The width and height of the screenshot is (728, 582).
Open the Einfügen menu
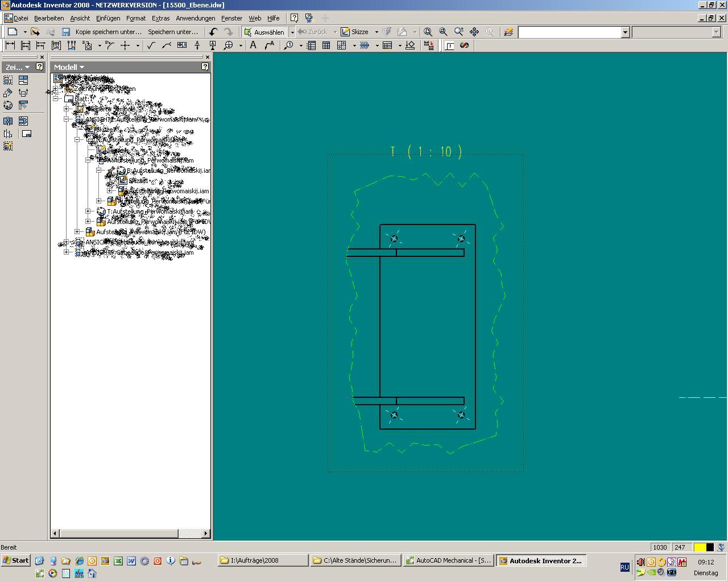[x=108, y=18]
